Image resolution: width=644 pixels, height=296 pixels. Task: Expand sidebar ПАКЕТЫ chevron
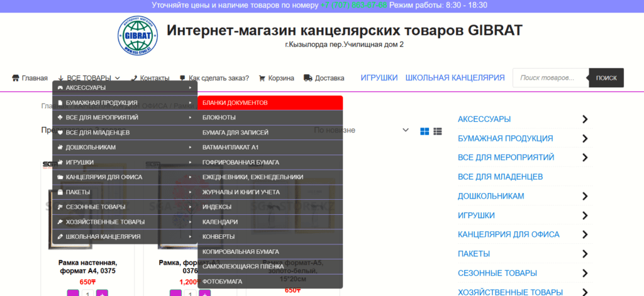[x=586, y=254]
